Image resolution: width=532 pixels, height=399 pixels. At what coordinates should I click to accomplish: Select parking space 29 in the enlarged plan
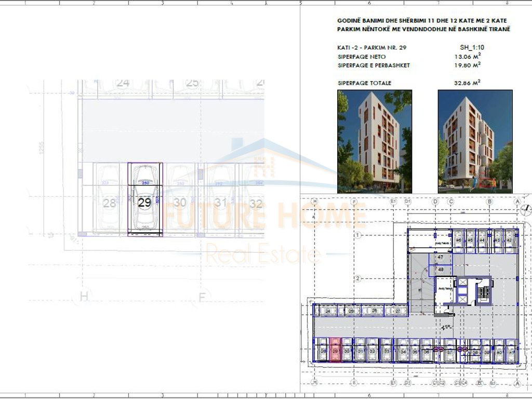pos(145,199)
